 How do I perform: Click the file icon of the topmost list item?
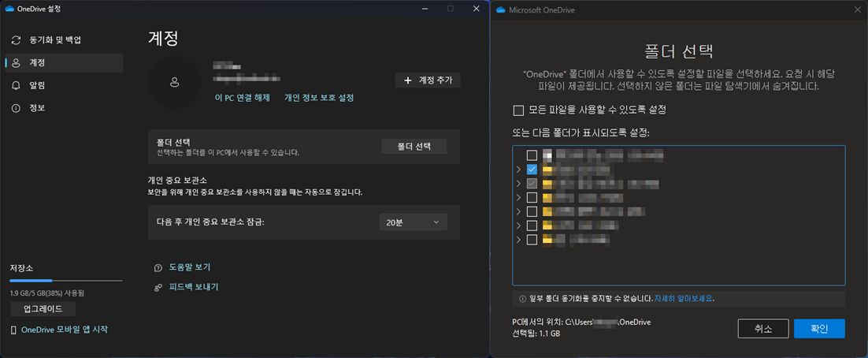coord(547,155)
